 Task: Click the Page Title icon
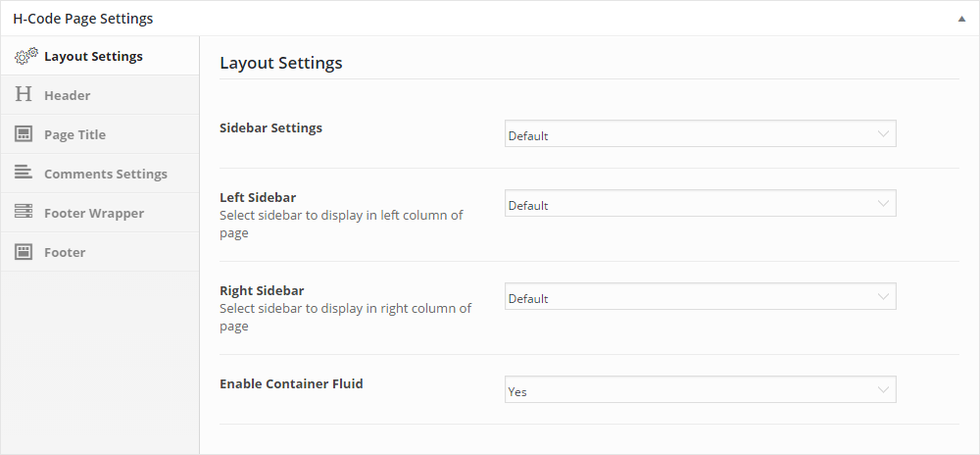(x=24, y=134)
